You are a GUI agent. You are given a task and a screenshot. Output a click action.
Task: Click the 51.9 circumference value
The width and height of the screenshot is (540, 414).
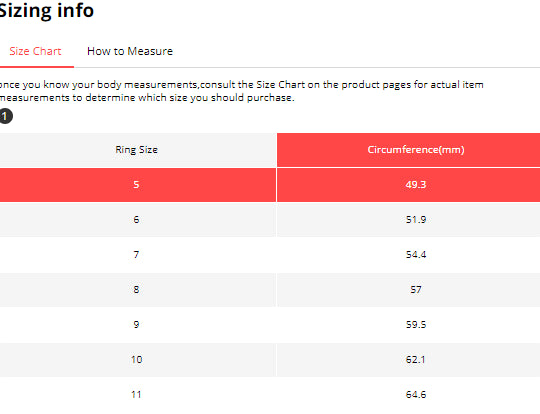416,220
